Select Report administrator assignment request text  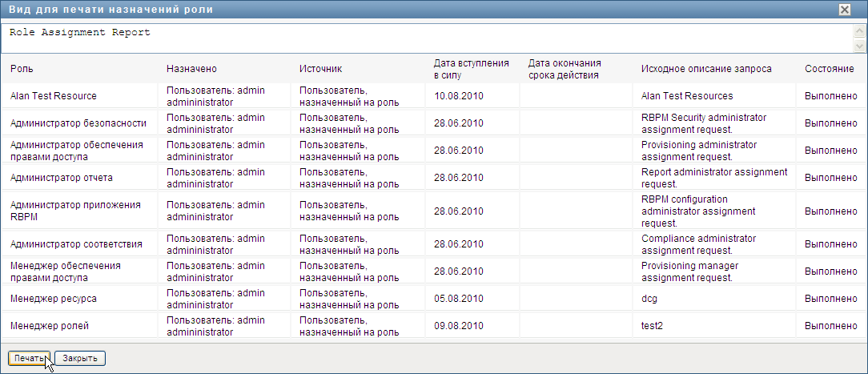point(714,178)
